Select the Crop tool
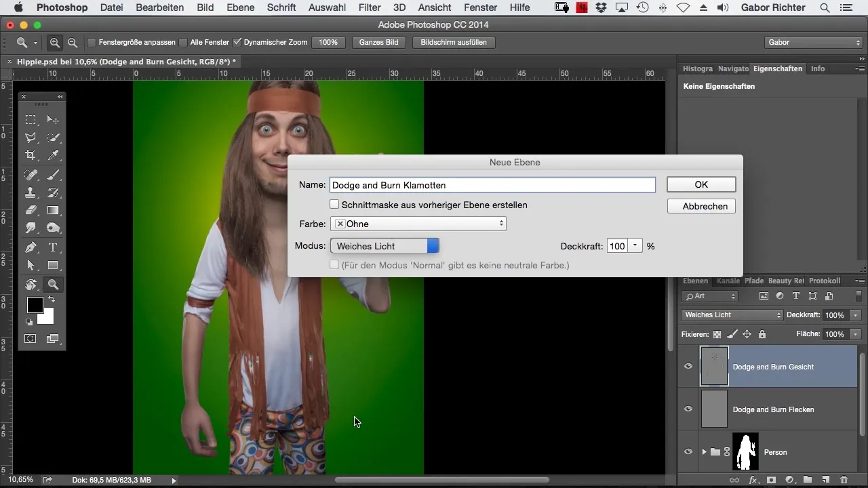This screenshot has height=488, width=868. 31,156
